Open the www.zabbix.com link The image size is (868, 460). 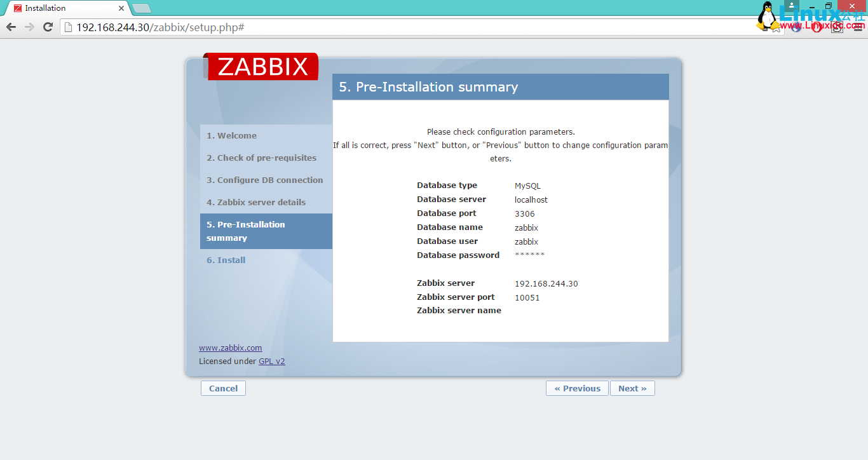[x=230, y=348]
